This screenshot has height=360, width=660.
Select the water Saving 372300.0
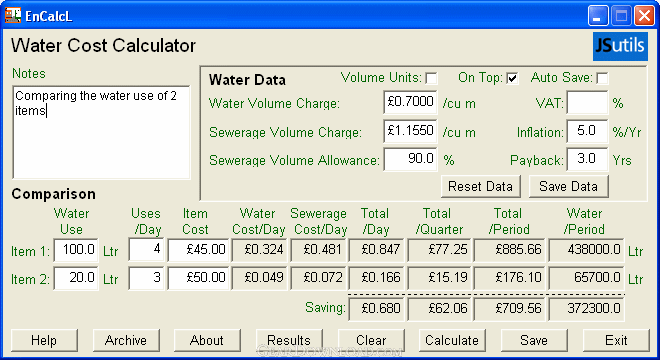pos(586,309)
